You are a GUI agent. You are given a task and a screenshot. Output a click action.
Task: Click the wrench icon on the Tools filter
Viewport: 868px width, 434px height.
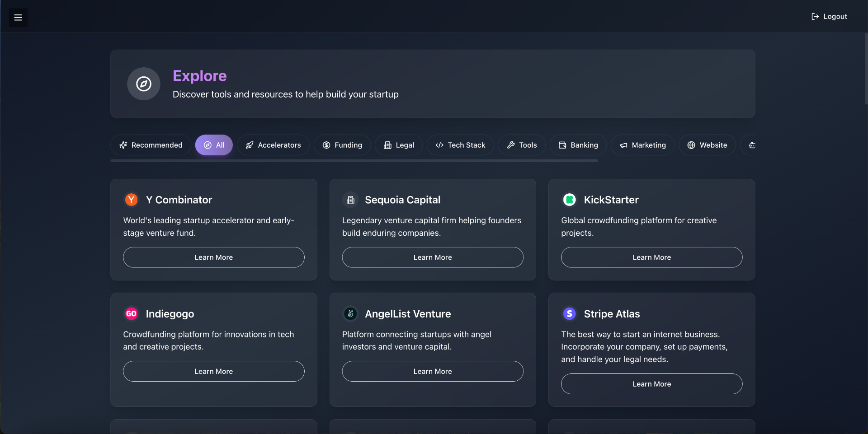(510, 145)
